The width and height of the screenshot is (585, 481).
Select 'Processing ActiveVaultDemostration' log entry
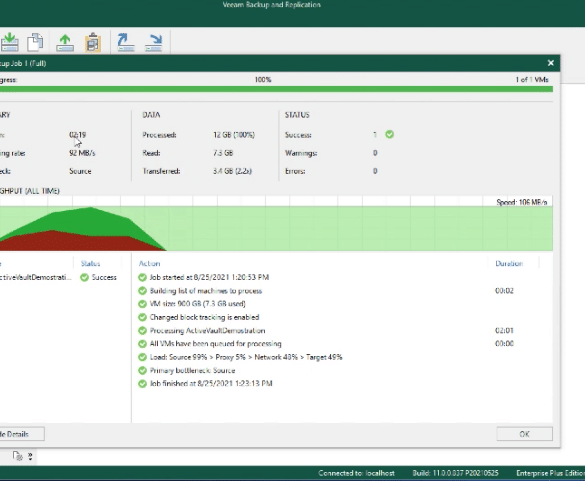pos(207,331)
